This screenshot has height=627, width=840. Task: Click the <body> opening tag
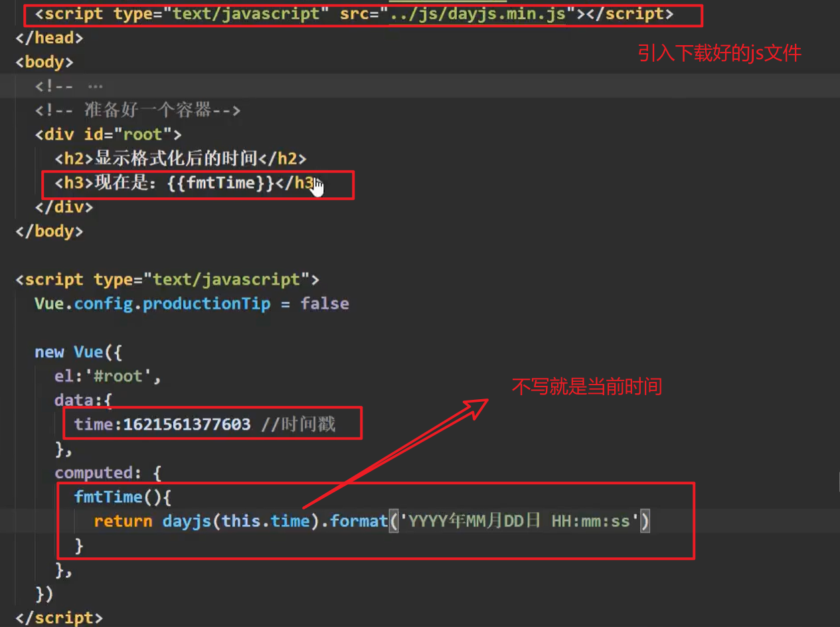pos(44,62)
